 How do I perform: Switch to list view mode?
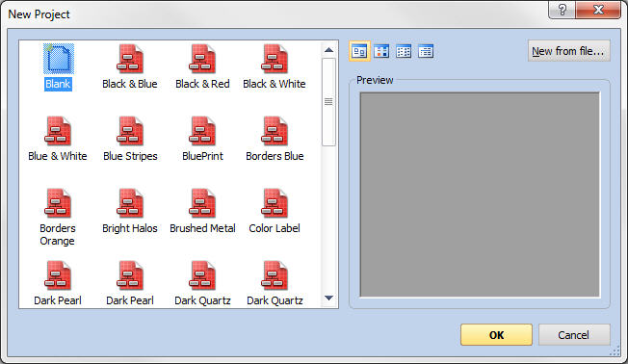[404, 51]
